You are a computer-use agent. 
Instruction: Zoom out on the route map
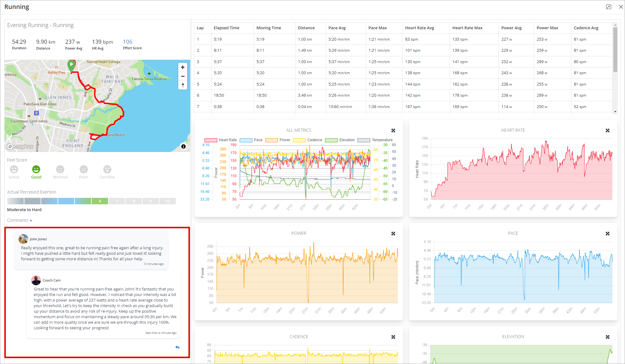[183, 76]
